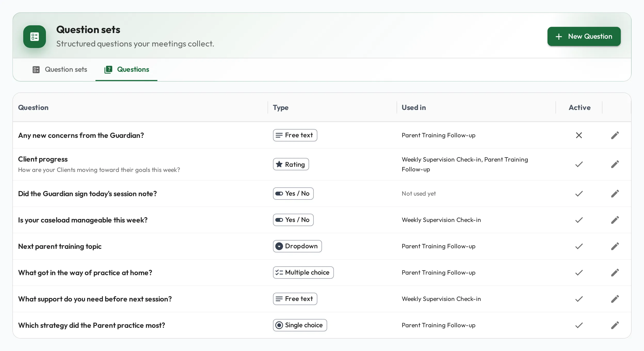Screen dimensions: 644x351
Task: Edit the Client progress question via pencil icon
Action: point(615,164)
